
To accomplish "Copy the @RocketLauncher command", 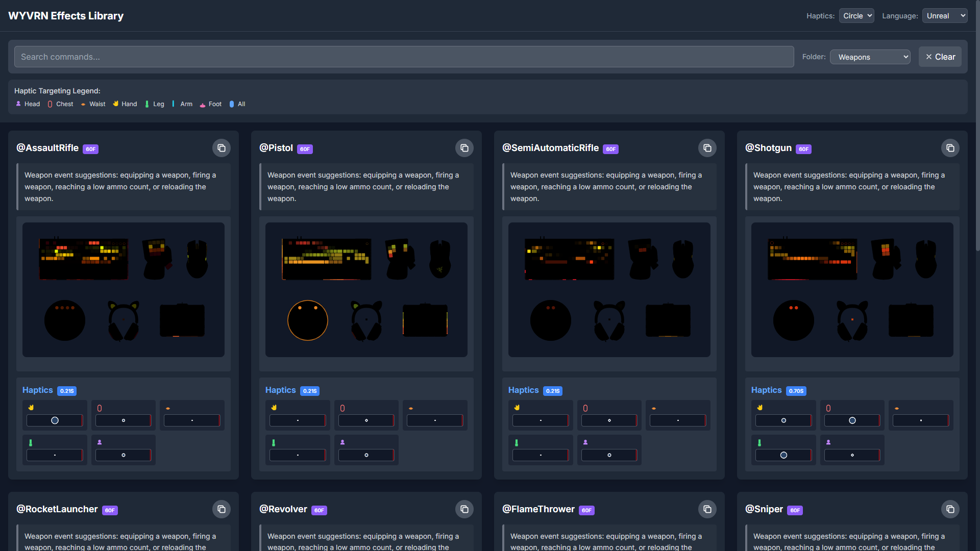I will click(222, 509).
